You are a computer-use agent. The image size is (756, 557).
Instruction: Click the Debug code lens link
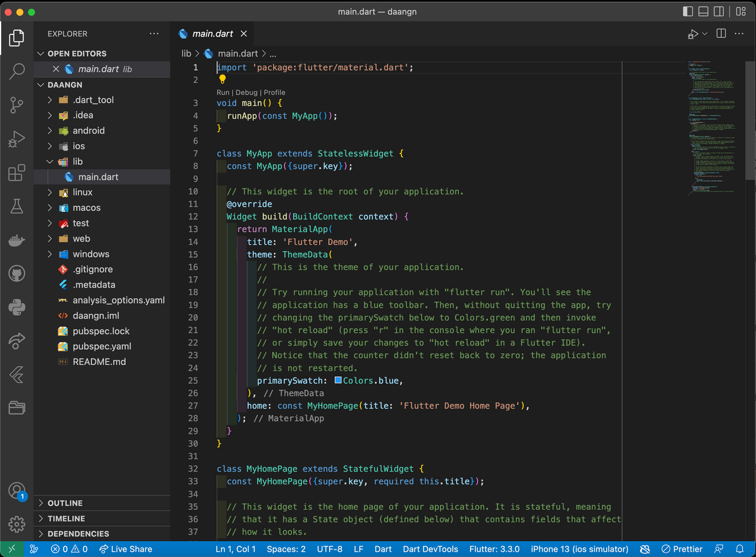(246, 92)
